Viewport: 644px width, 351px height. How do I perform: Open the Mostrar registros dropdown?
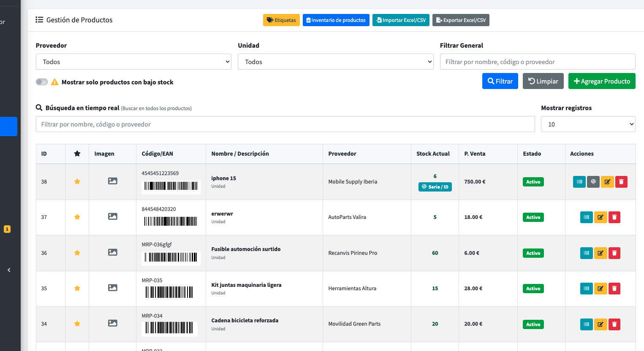(588, 124)
